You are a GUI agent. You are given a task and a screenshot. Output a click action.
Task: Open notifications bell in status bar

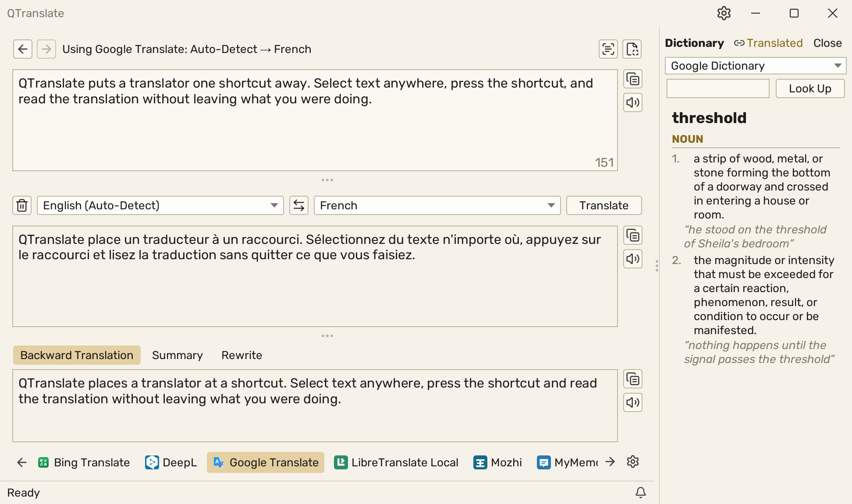pos(641,493)
